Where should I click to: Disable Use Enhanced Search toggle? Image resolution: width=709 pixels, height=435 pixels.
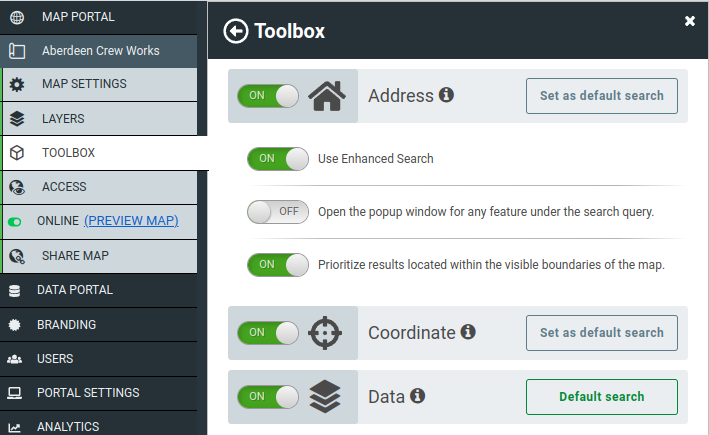[278, 159]
